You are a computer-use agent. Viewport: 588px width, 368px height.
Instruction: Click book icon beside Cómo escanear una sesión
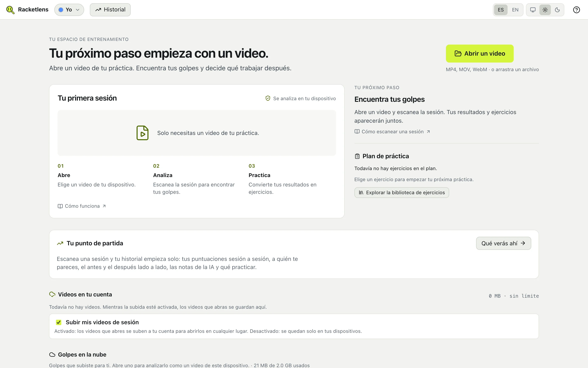[x=357, y=132]
